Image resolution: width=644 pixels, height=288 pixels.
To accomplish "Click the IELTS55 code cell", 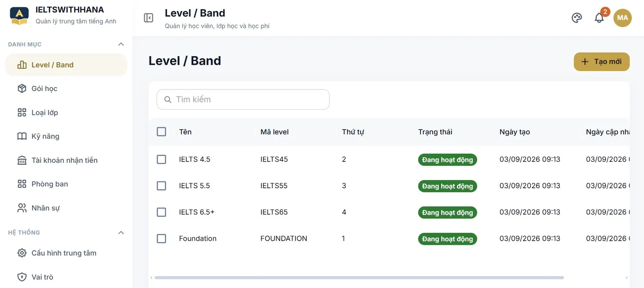I will 274,186.
